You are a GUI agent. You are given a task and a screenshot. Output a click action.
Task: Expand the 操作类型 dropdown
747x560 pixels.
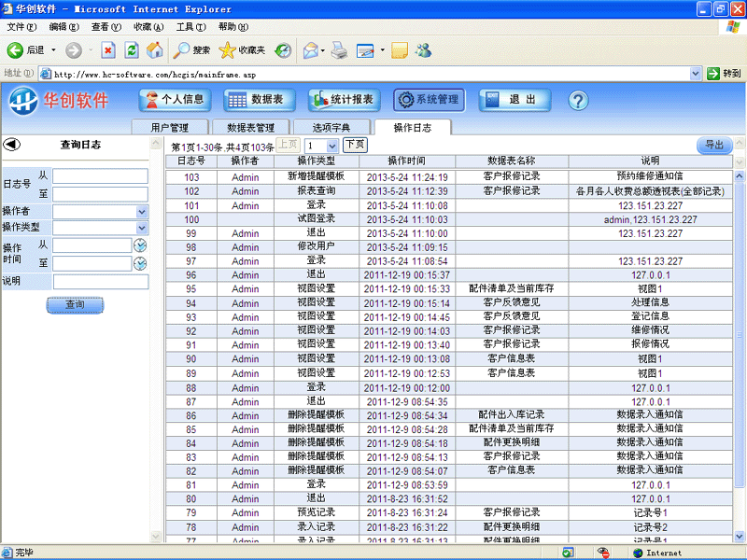click(142, 228)
